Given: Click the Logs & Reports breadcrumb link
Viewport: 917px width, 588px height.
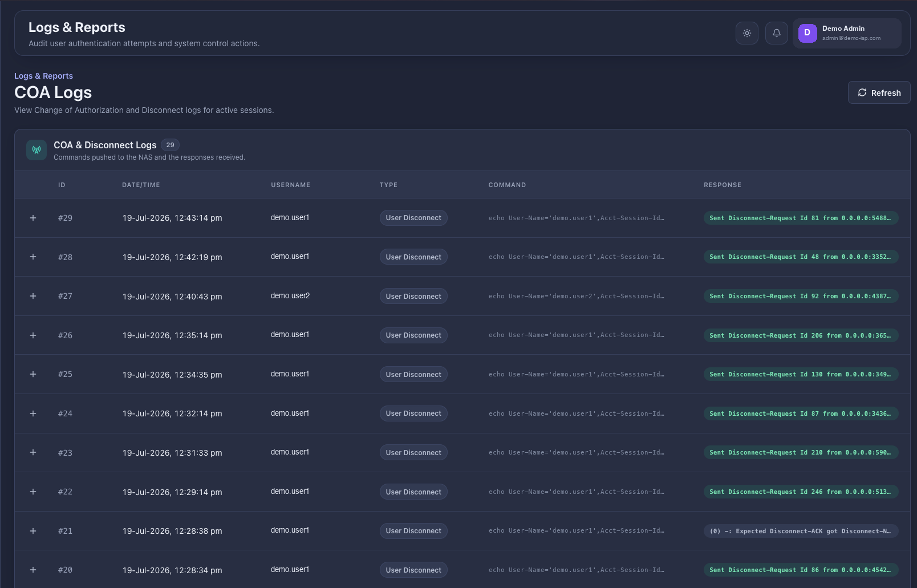Looking at the screenshot, I should [43, 76].
